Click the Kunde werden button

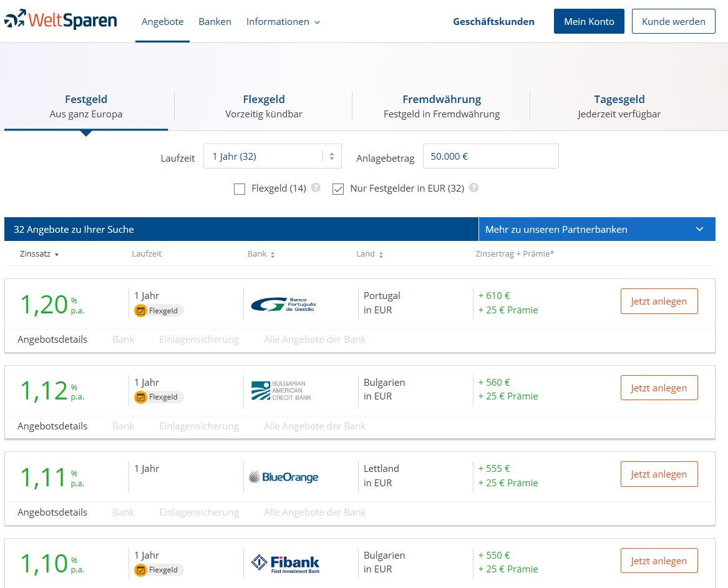point(673,21)
